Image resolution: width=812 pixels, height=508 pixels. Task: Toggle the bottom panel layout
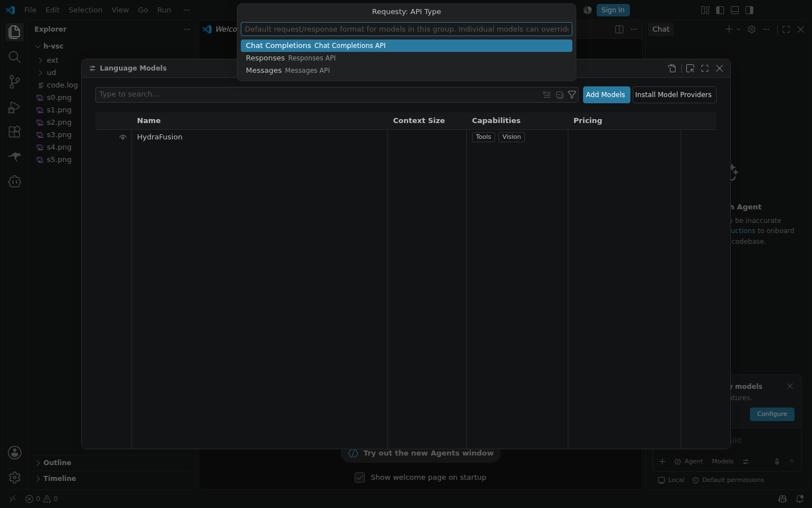[x=735, y=10]
